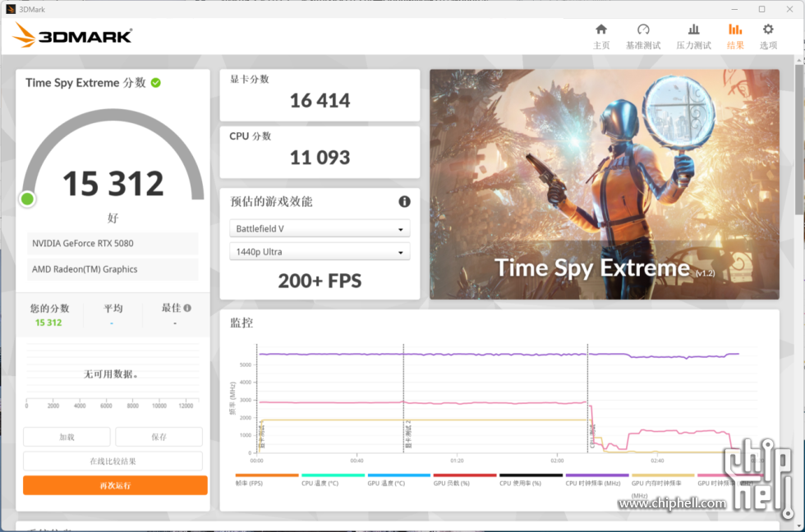Toggle the 帧率 (FPS) legend series

click(266, 480)
